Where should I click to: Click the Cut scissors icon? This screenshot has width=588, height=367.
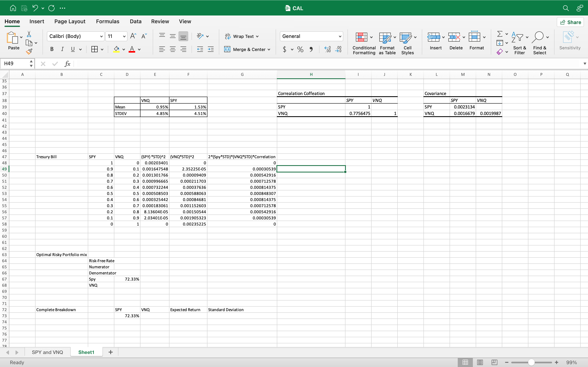click(29, 34)
